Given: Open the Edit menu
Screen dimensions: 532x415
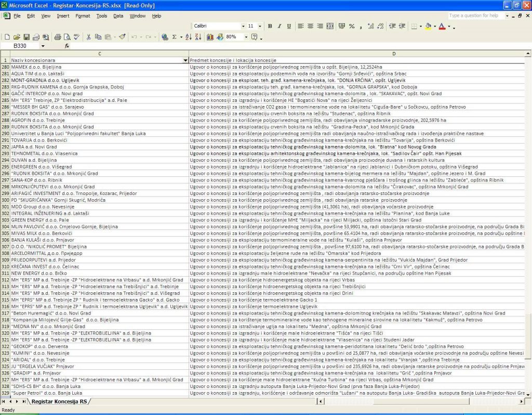Looking at the screenshot, I should tap(31, 16).
